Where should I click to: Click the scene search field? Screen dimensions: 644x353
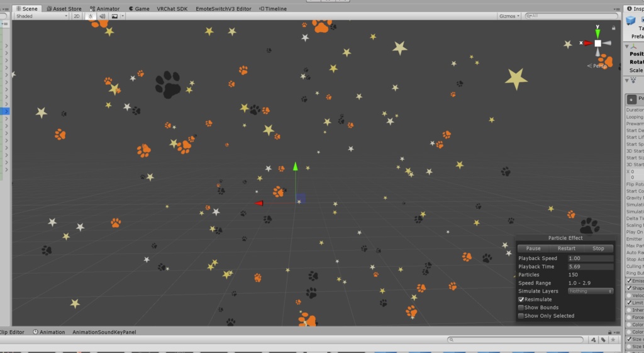[571, 16]
